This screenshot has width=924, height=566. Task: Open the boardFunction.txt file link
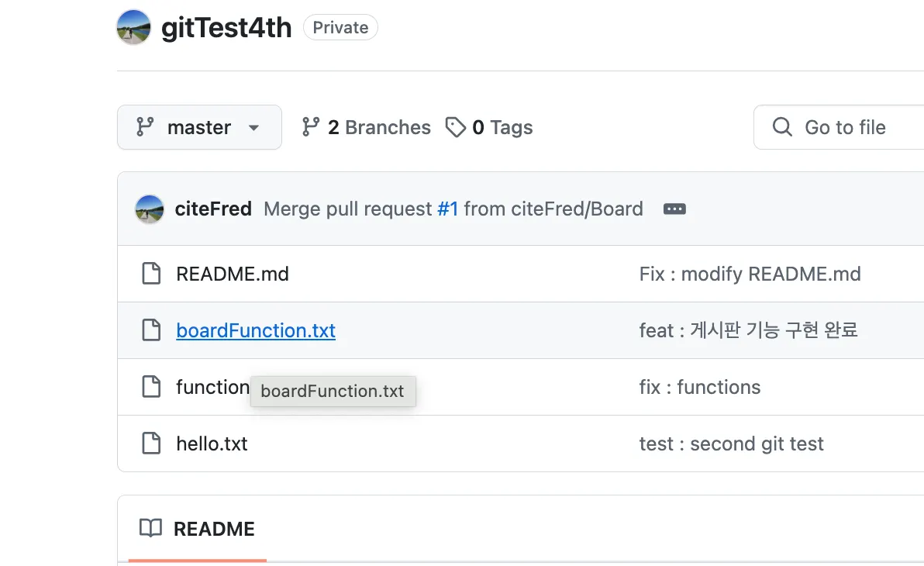click(x=256, y=330)
